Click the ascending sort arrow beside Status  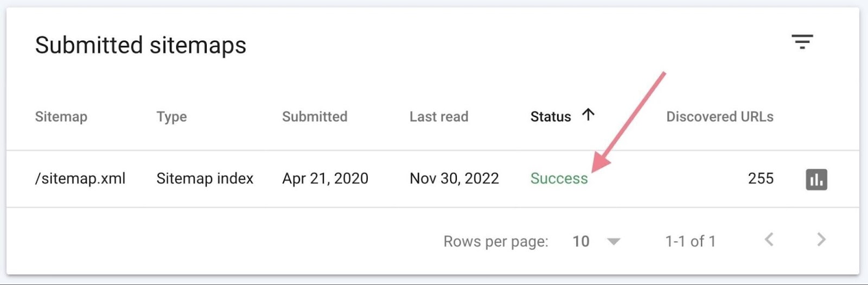[x=588, y=115]
